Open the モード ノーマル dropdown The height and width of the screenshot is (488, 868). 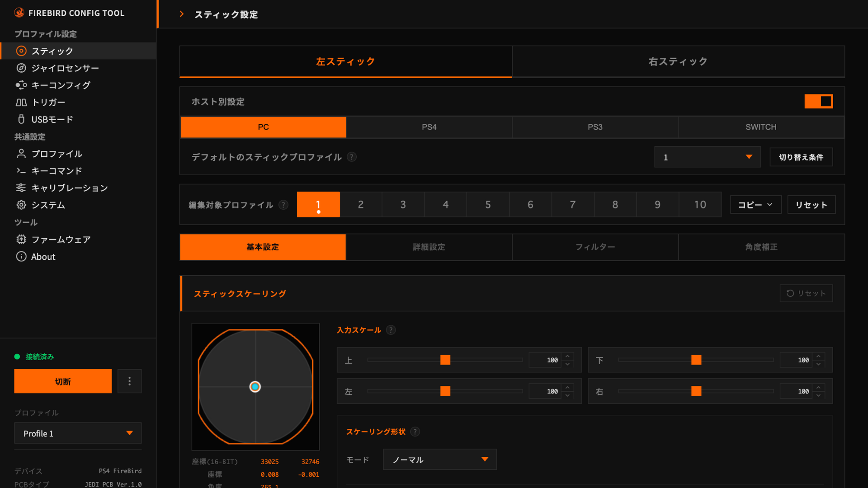click(x=439, y=460)
